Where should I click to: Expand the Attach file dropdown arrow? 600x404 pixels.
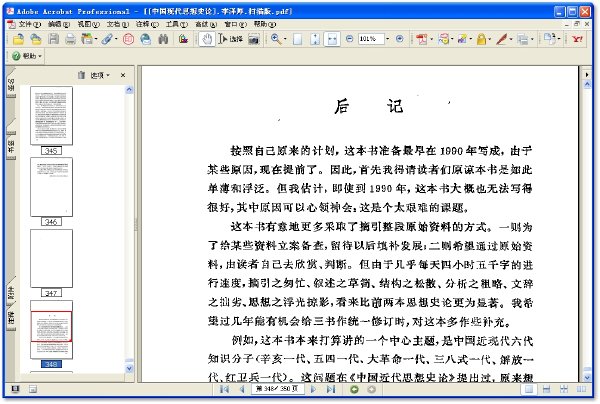tap(116, 39)
